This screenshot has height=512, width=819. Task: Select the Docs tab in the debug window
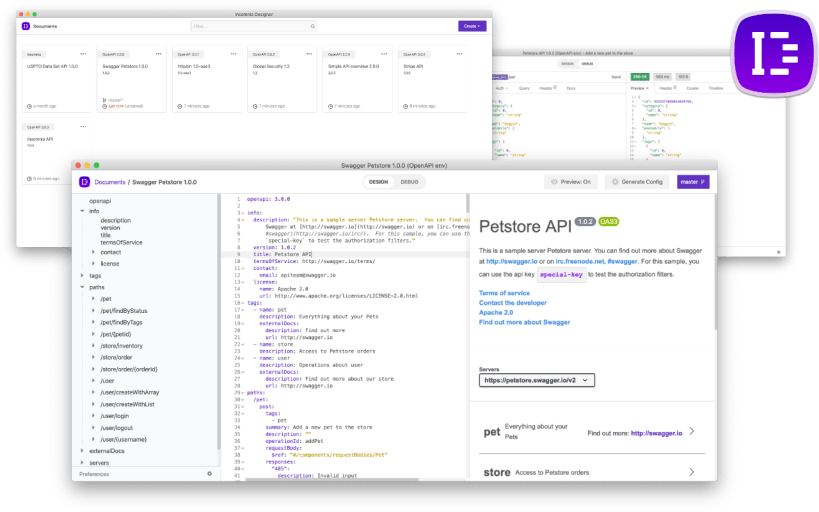[x=571, y=88]
